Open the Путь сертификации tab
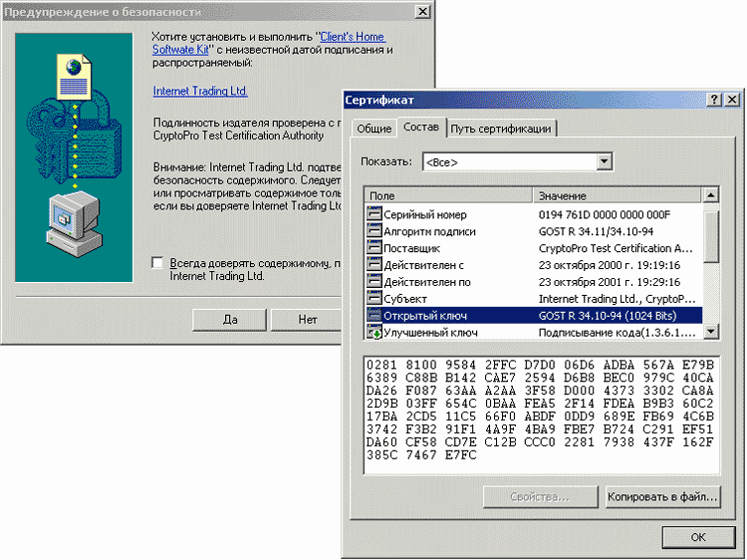747x560 pixels. coord(501,129)
